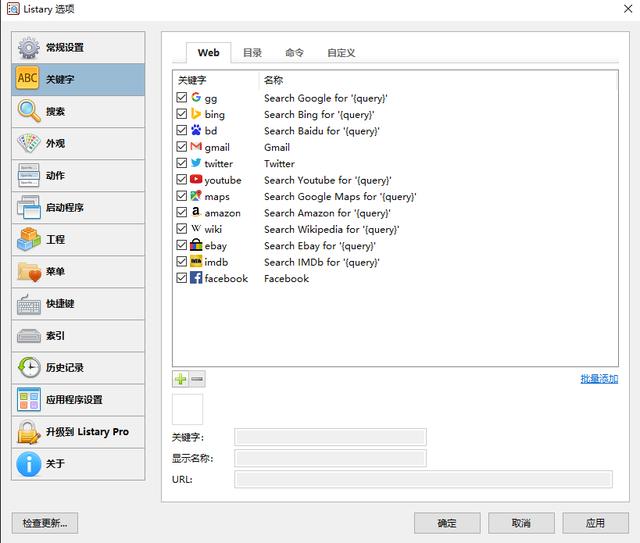Click the 批量添加 link
Screen dimensions: 640x543
(599, 379)
